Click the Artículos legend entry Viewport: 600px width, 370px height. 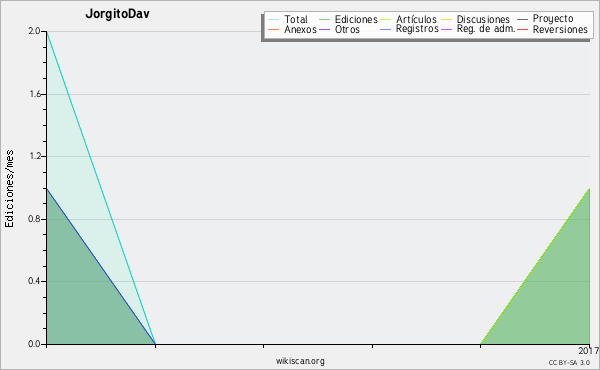pos(408,19)
